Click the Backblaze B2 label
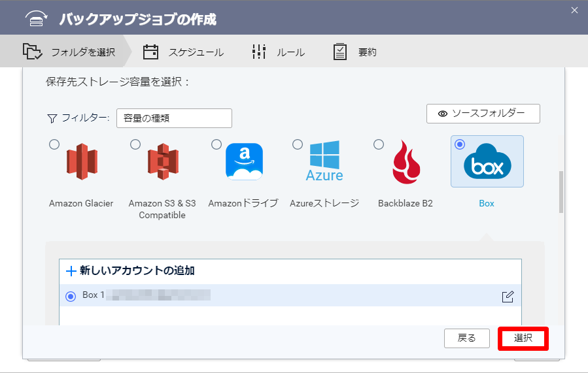 406,203
